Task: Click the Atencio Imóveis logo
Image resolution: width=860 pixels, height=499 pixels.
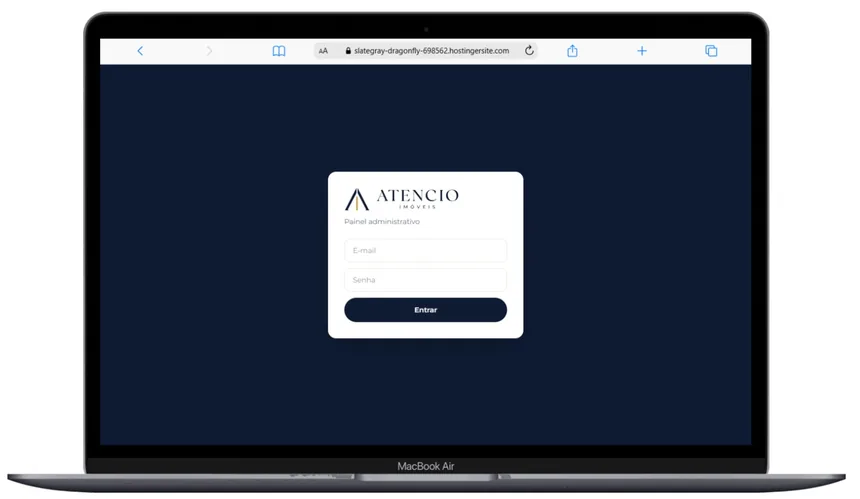Action: pyautogui.click(x=401, y=199)
